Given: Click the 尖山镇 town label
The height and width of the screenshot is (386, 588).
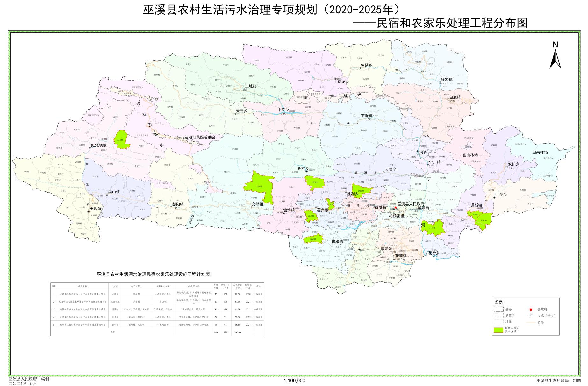Looking at the screenshot, I should (114, 192).
